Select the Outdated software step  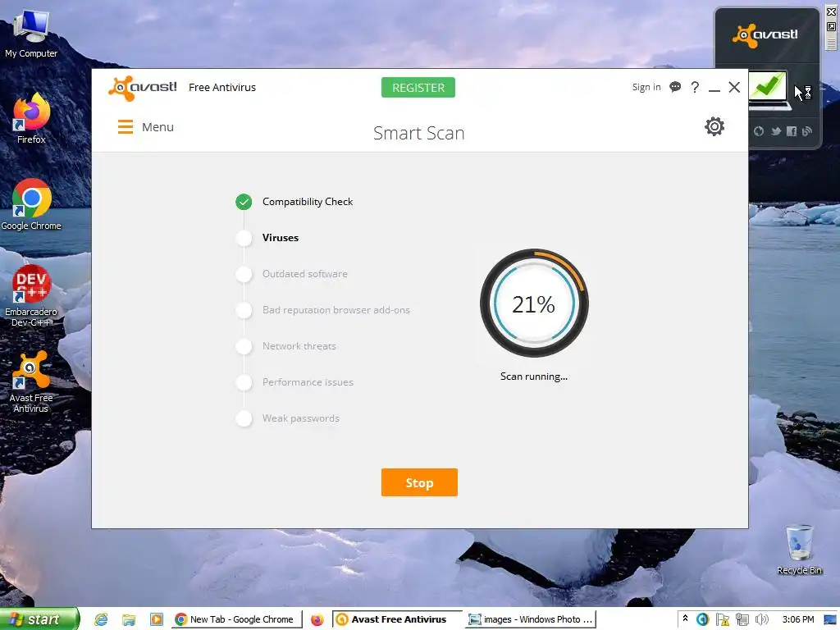click(305, 274)
